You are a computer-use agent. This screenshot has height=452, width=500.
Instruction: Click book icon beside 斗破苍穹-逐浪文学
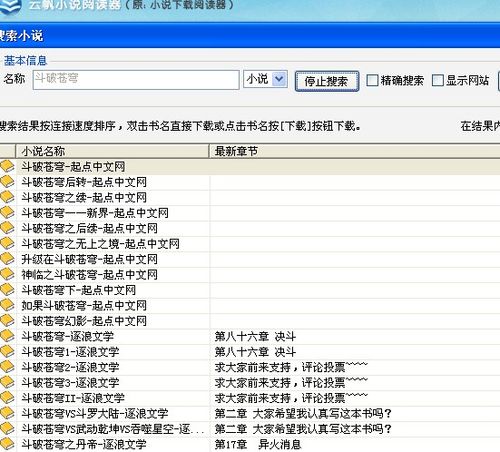7,336
